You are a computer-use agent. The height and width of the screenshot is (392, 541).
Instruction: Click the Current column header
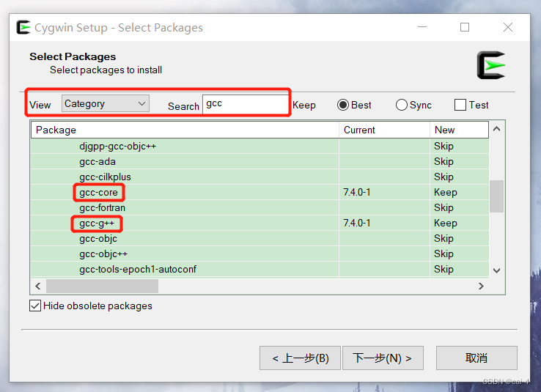click(x=384, y=130)
